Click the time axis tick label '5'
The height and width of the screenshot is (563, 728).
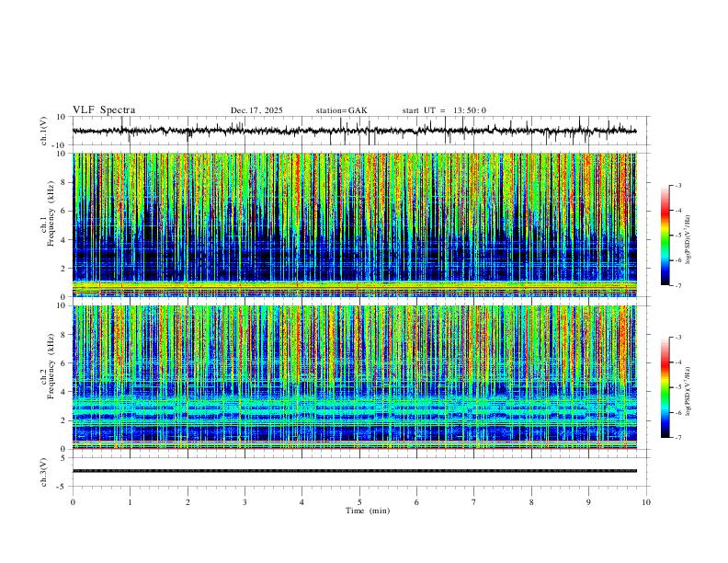(359, 502)
